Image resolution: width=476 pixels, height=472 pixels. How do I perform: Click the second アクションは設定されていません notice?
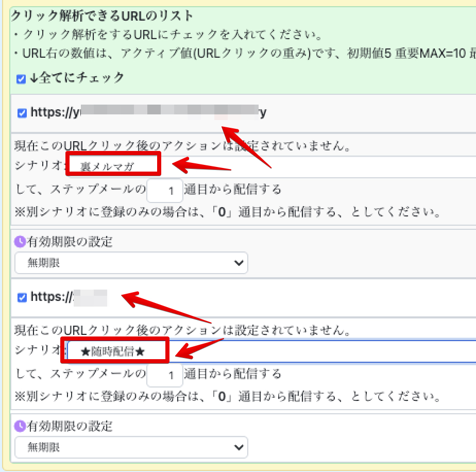click(182, 330)
